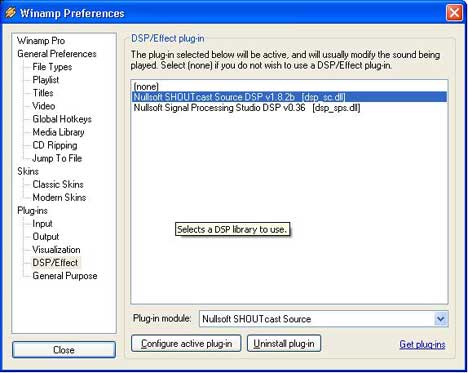
Task: Click the Close button
Action: click(64, 350)
